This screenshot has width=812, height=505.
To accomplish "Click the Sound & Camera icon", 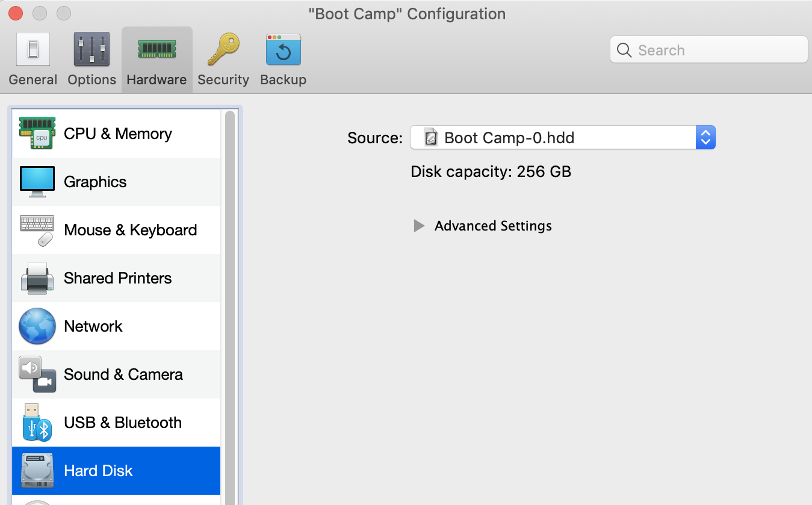I will click(37, 374).
